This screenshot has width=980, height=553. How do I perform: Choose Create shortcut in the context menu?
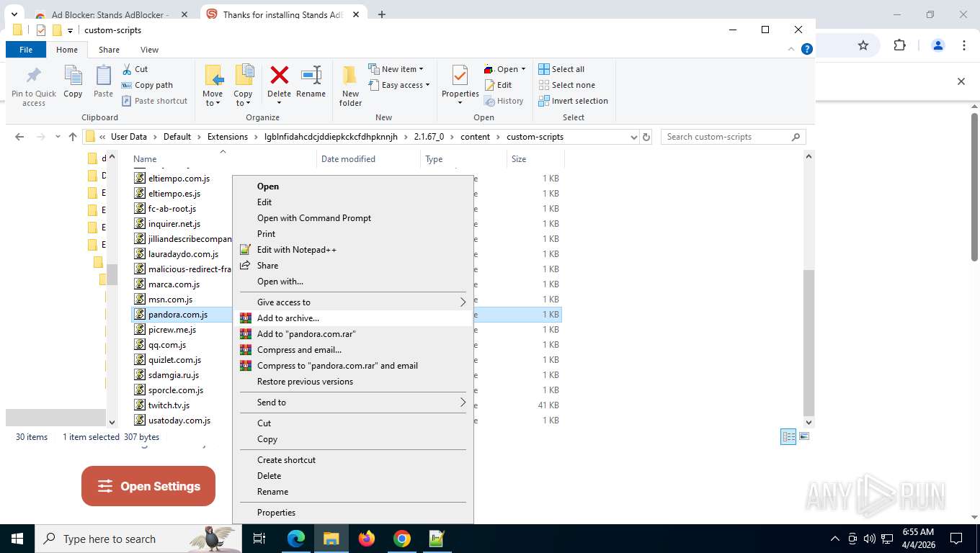[x=353, y=460]
